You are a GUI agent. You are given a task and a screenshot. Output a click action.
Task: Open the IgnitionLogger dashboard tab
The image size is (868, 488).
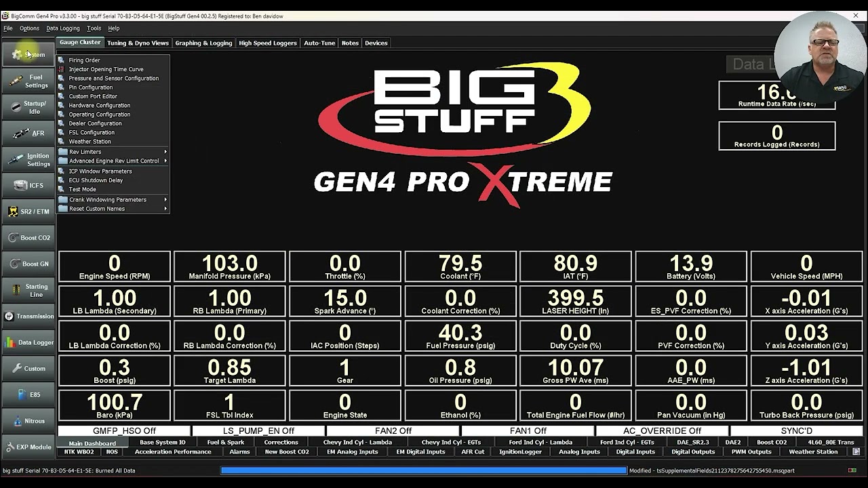click(x=521, y=452)
